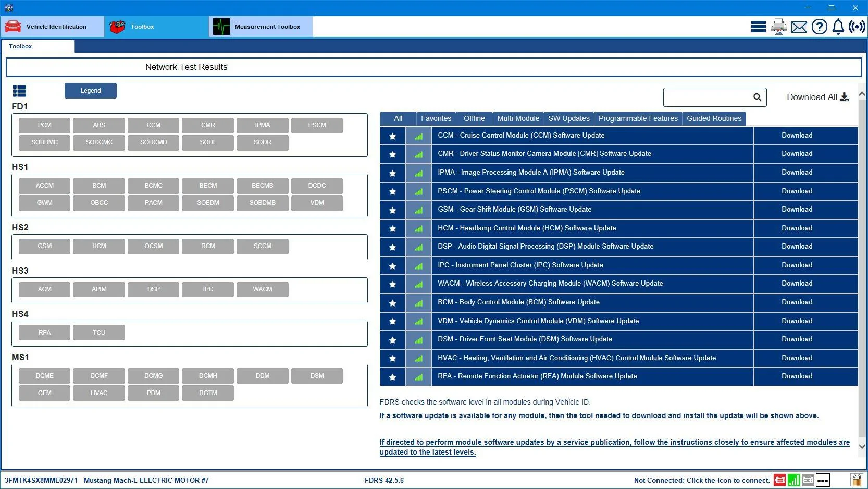Click the Legend button
The width and height of the screenshot is (868, 489).
(x=91, y=91)
